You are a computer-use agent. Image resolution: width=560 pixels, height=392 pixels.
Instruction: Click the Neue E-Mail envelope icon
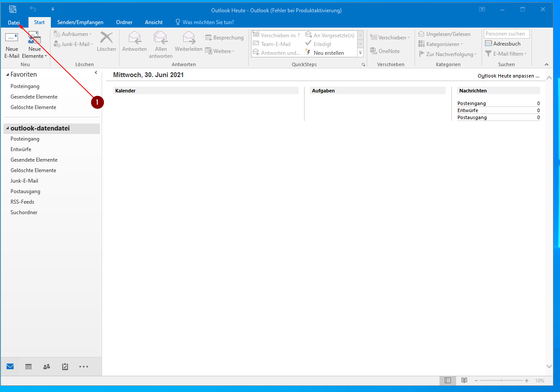click(x=12, y=38)
